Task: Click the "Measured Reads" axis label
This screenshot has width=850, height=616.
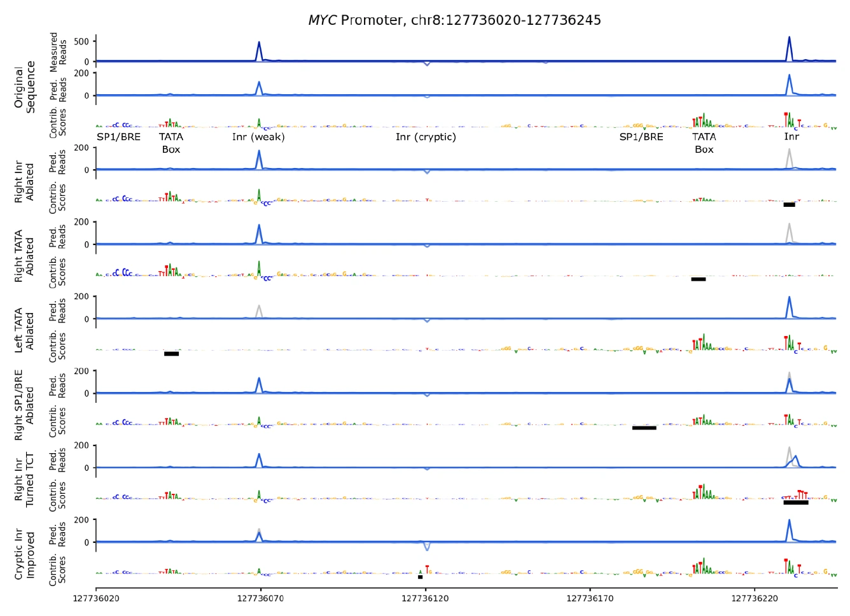Action: pos(58,52)
